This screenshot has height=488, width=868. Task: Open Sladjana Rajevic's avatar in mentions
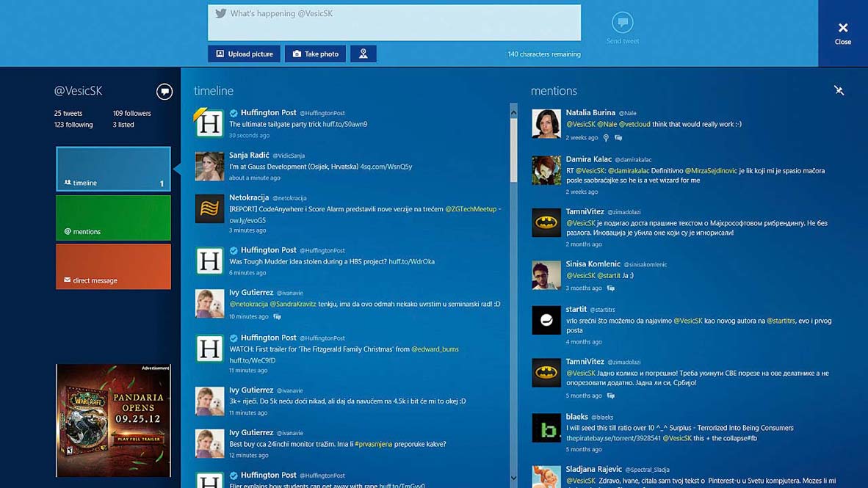click(x=546, y=476)
